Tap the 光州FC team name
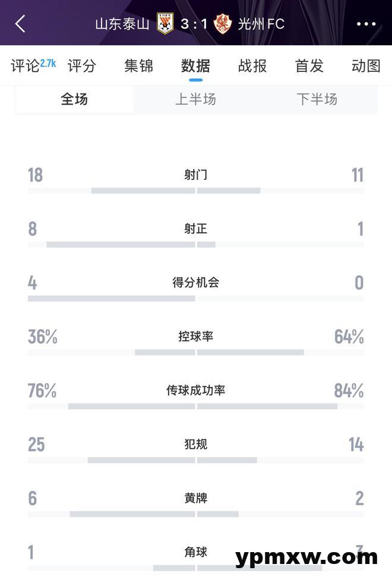This screenshot has width=392, height=583. [261, 24]
